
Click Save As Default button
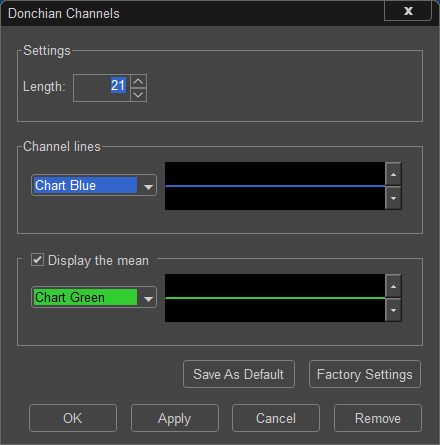(239, 374)
